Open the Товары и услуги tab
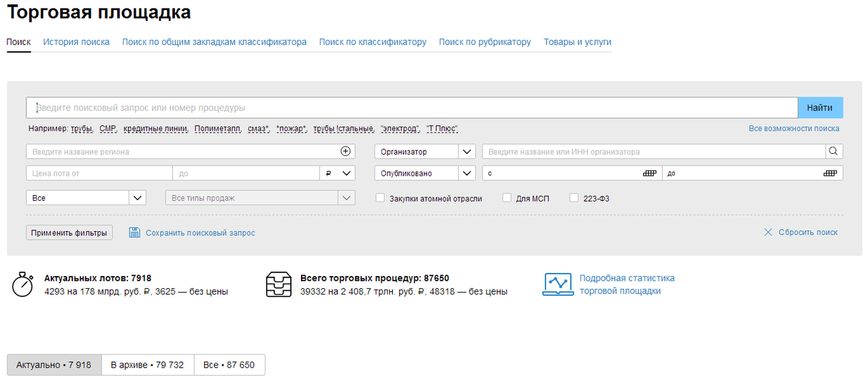The height and width of the screenshot is (380, 868). point(577,42)
